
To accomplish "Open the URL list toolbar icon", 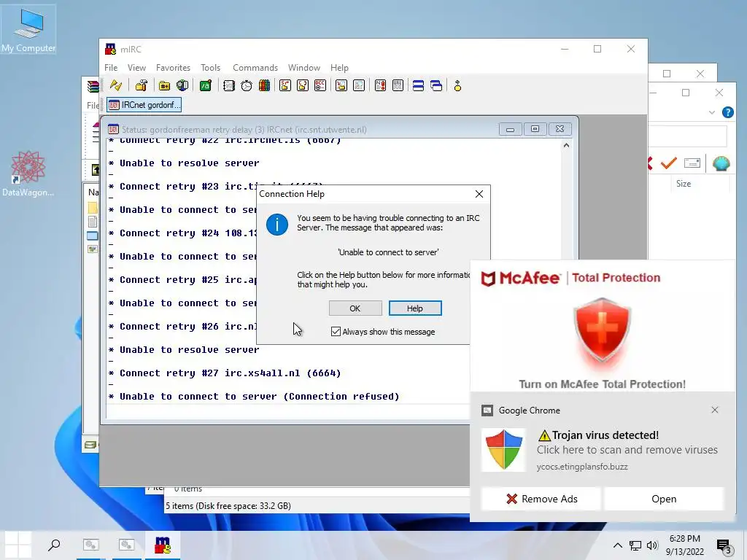I will pyautogui.click(x=398, y=86).
